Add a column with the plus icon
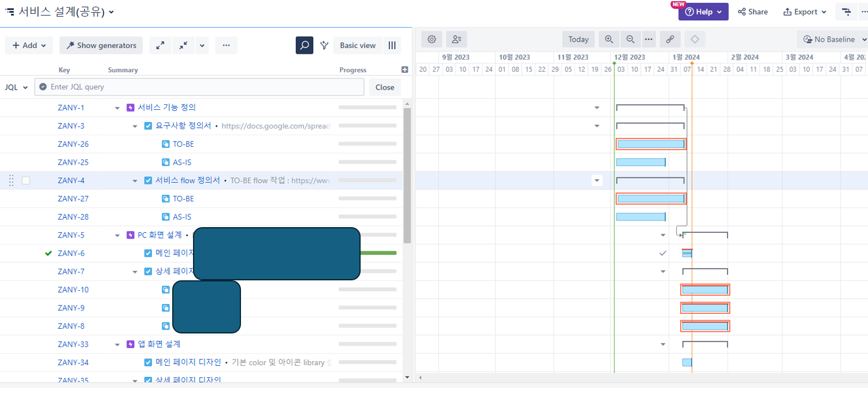 pos(405,70)
